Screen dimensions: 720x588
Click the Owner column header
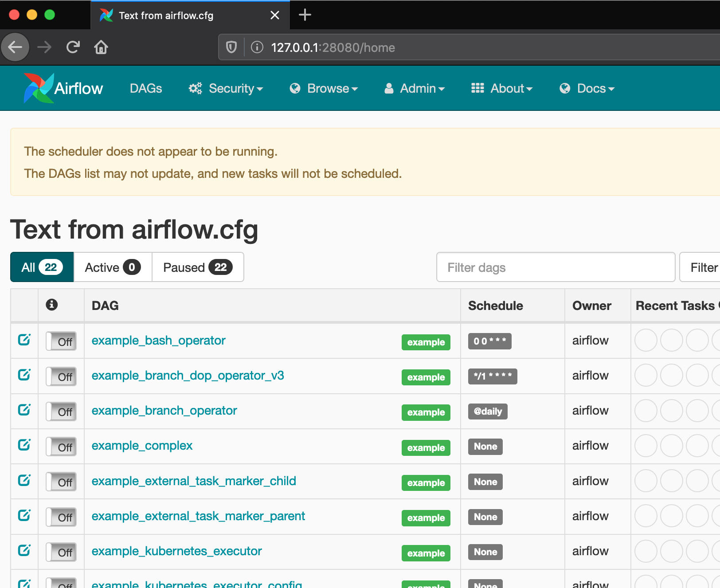(591, 306)
